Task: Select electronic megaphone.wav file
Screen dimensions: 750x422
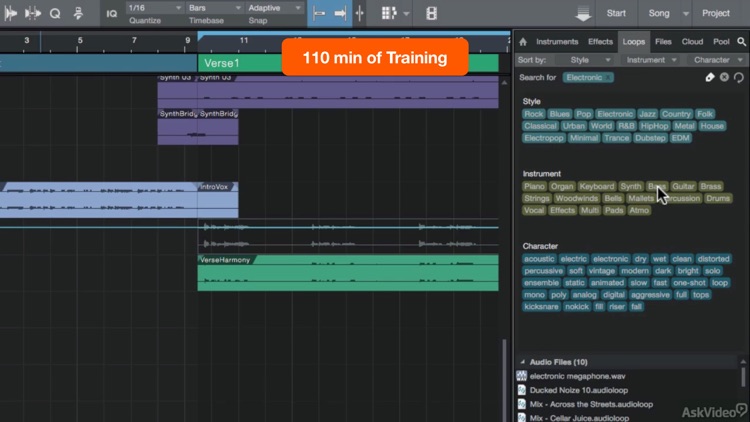Action: tap(577, 376)
